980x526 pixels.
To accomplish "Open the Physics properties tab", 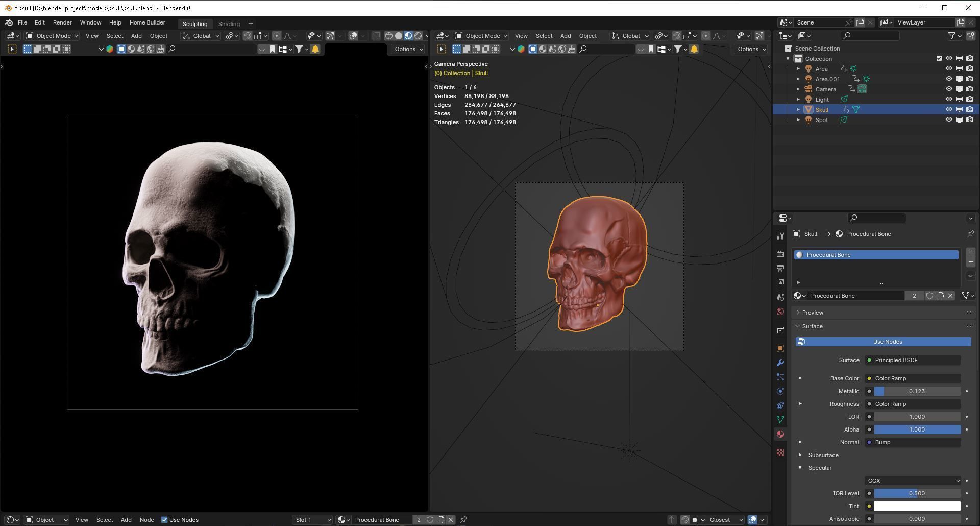I will click(780, 391).
